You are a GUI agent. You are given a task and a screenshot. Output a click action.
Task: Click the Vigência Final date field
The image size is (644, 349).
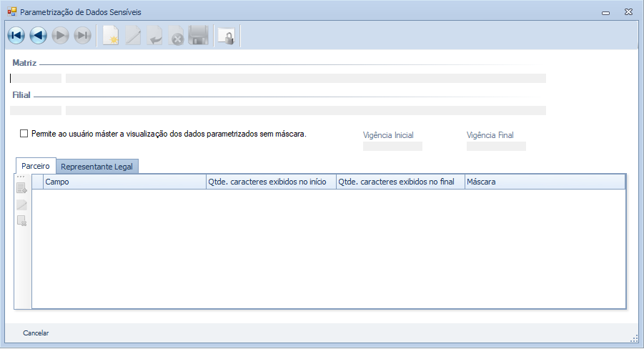coord(496,146)
